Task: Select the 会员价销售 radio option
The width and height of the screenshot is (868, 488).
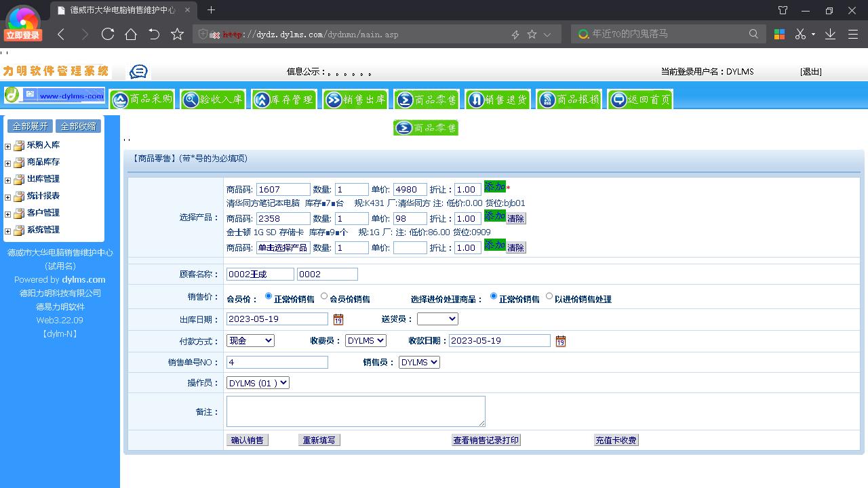Action: click(x=323, y=296)
